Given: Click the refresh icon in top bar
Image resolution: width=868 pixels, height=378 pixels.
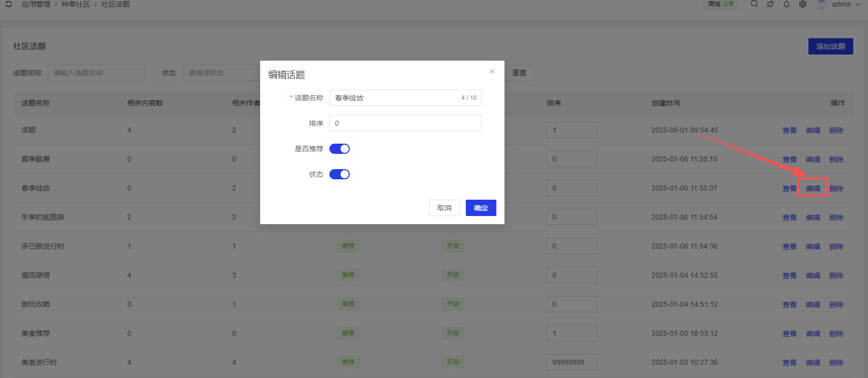Looking at the screenshot, I should [x=9, y=4].
